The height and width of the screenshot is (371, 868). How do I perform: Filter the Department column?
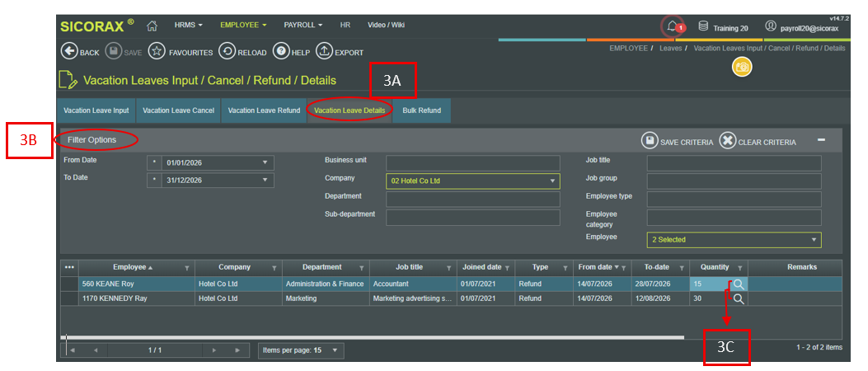pos(362,268)
